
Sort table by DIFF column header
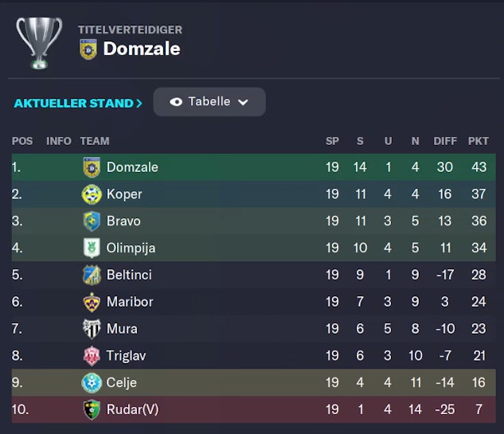click(x=445, y=141)
